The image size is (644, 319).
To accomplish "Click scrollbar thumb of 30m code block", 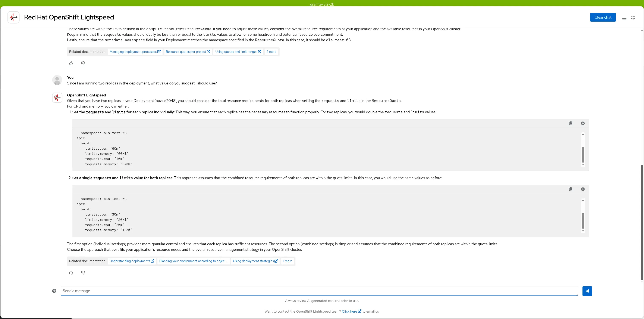I will [x=583, y=221].
